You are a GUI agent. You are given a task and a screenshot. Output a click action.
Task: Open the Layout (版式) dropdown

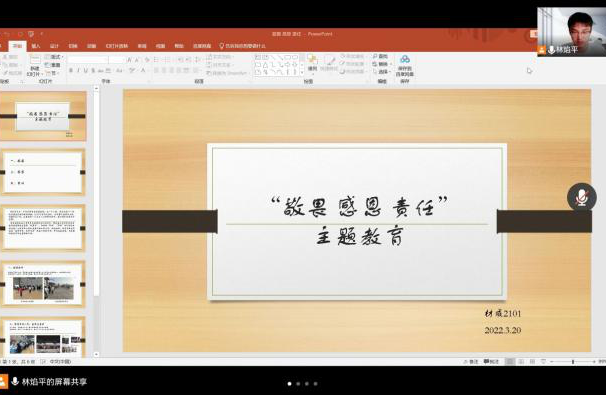pos(54,57)
